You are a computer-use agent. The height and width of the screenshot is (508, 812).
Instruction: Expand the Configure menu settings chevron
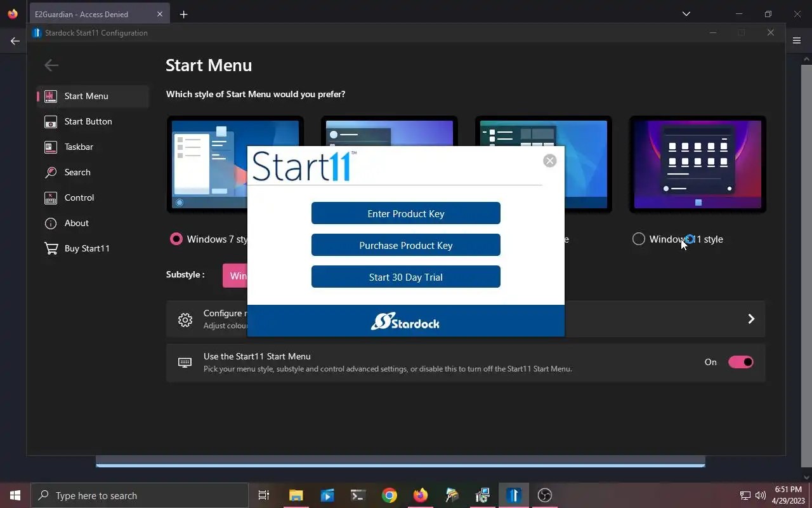pos(751,319)
